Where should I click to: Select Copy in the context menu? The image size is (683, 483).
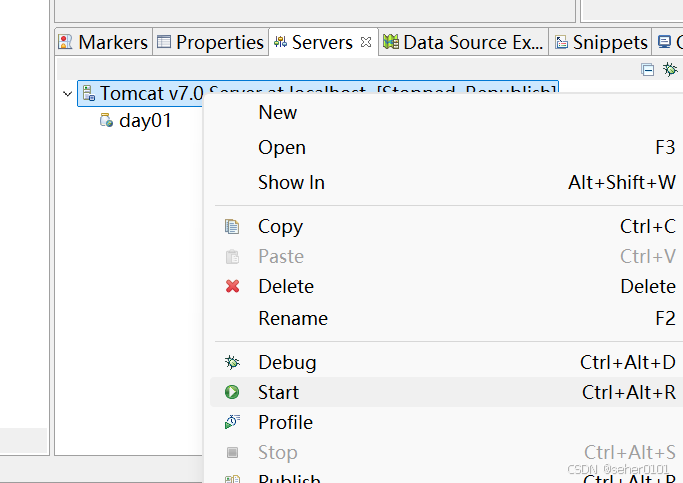click(x=445, y=226)
